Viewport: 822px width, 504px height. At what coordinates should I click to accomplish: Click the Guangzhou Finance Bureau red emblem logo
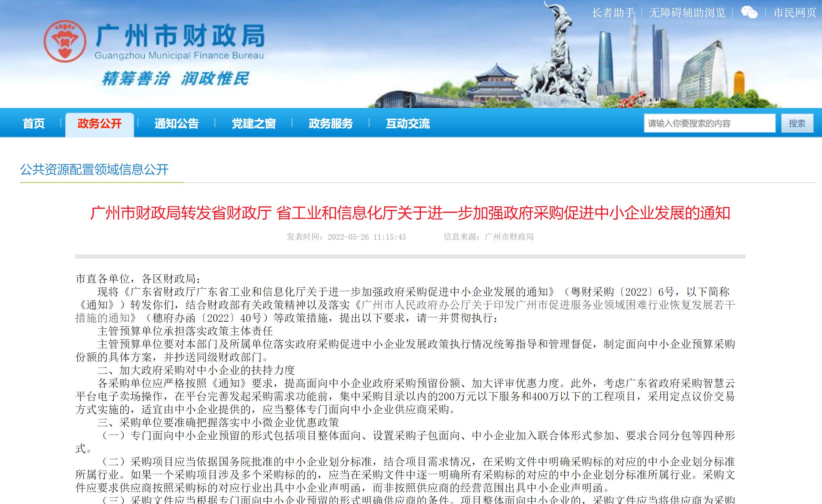click(x=65, y=41)
